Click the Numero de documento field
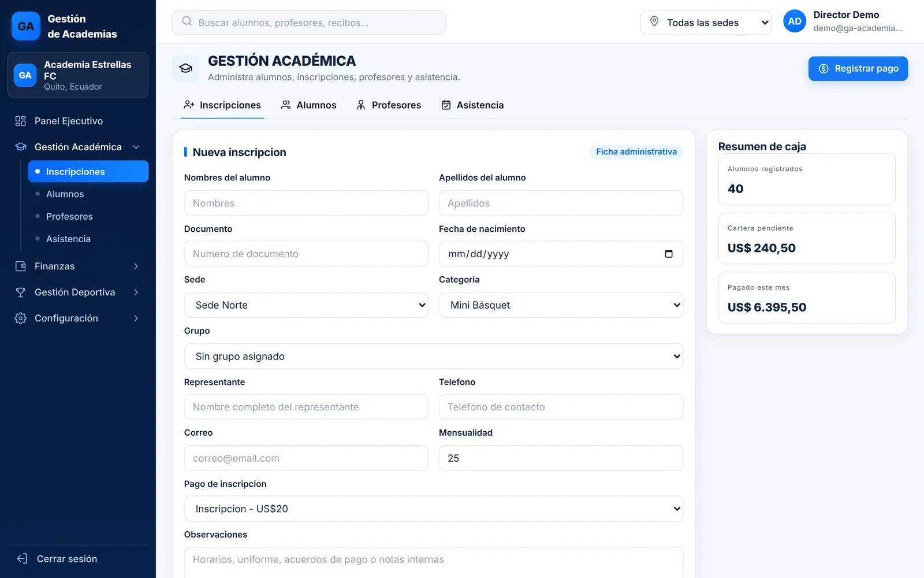 coord(306,254)
